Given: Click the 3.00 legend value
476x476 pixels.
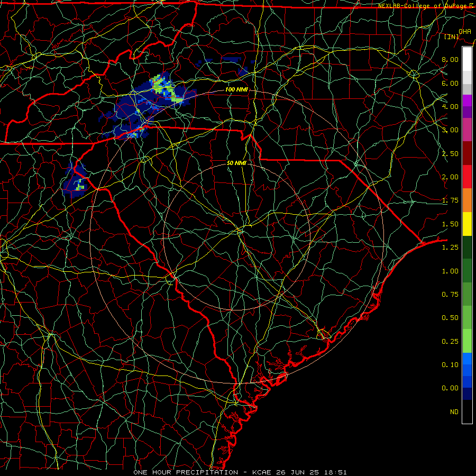Looking at the screenshot, I should [450, 130].
